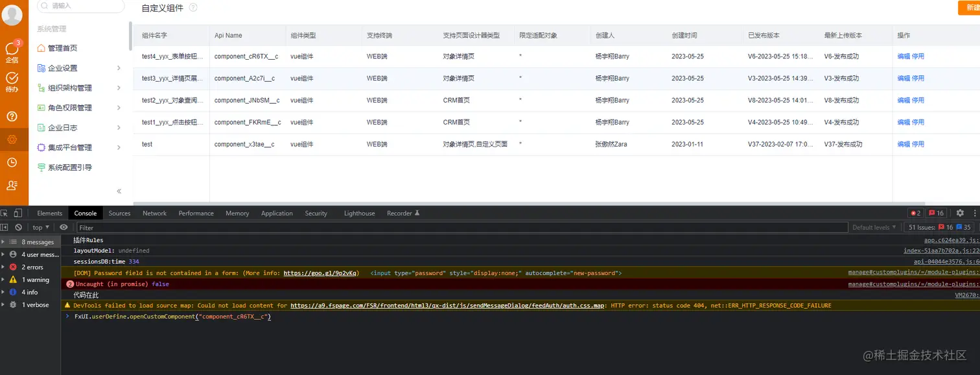Click the help question mark sidebar icon
980x375 pixels.
pyautogui.click(x=12, y=116)
